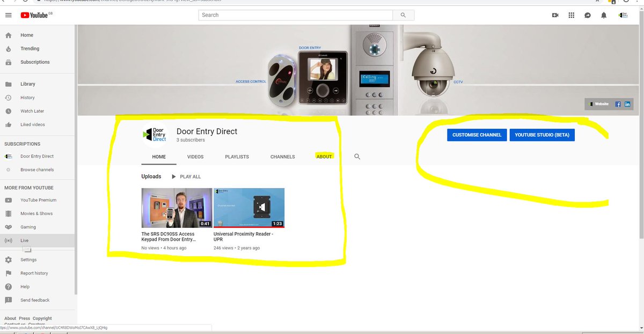Click the Facebook icon on banner
The height and width of the screenshot is (334, 644).
pos(618,104)
